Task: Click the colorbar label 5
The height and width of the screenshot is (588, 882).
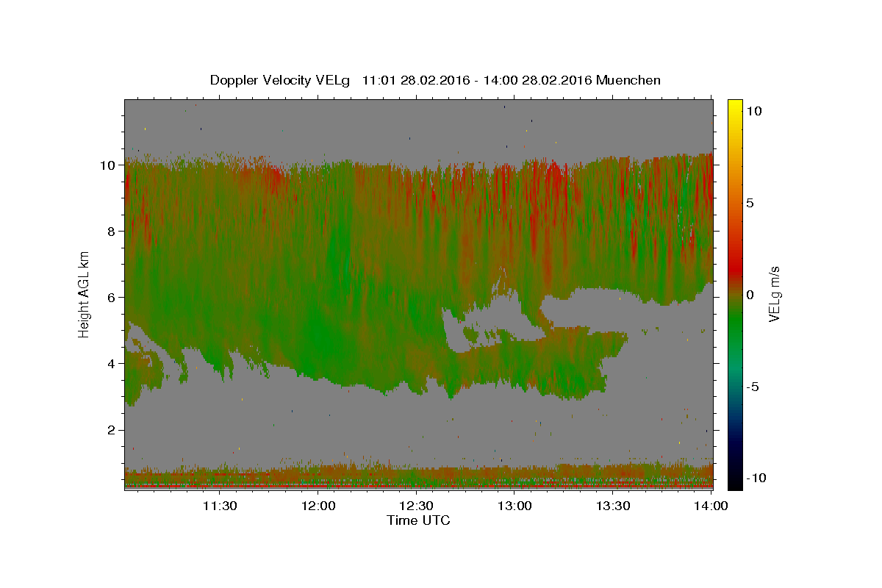Action: point(751,203)
